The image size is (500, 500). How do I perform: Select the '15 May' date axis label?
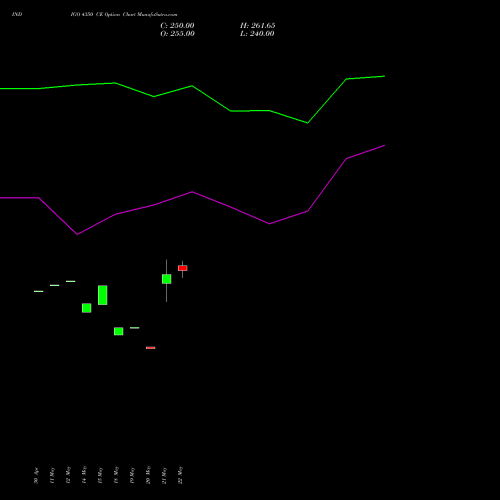tap(100, 475)
